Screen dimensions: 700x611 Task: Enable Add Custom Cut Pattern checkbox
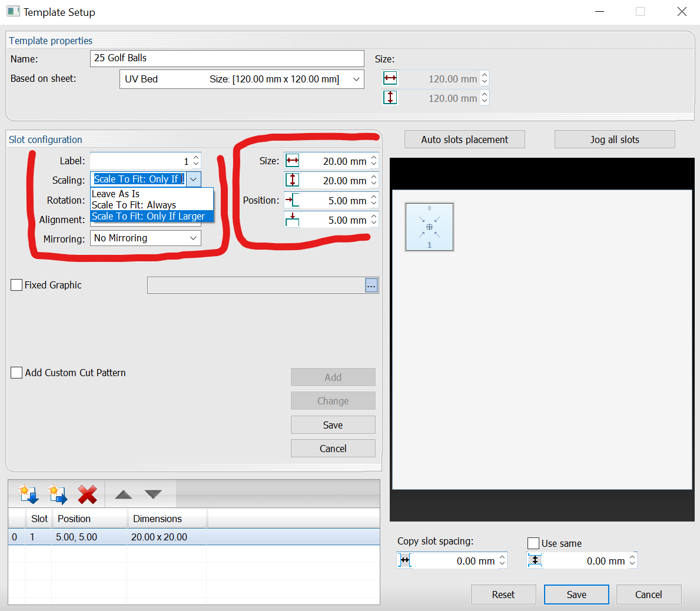pyautogui.click(x=16, y=373)
